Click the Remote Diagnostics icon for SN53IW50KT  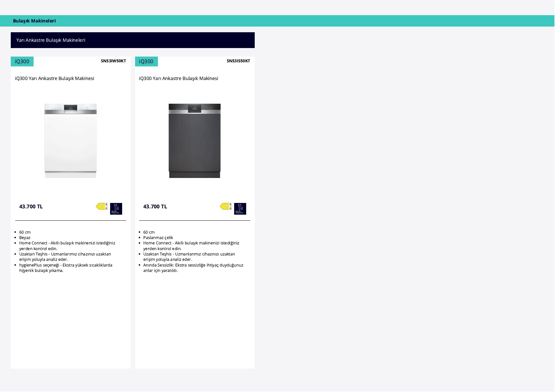[x=116, y=209]
